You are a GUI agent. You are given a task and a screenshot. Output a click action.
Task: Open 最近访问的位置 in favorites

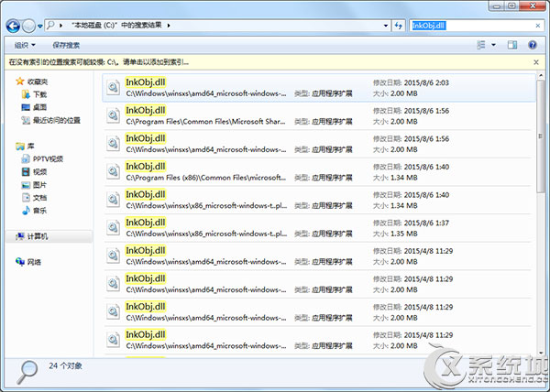pyautogui.click(x=57, y=120)
